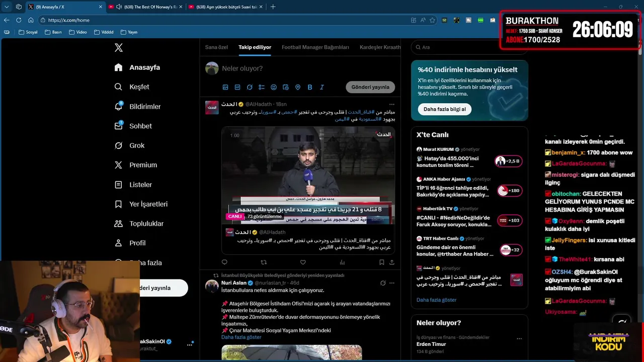Open Grok from the sidebar
The height and width of the screenshot is (362, 644).
click(129, 145)
